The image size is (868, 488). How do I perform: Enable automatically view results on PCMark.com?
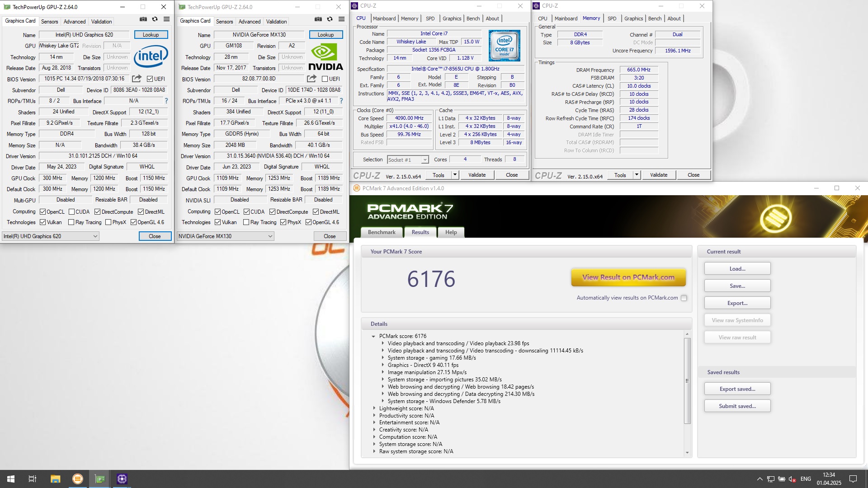pyautogui.click(x=684, y=298)
